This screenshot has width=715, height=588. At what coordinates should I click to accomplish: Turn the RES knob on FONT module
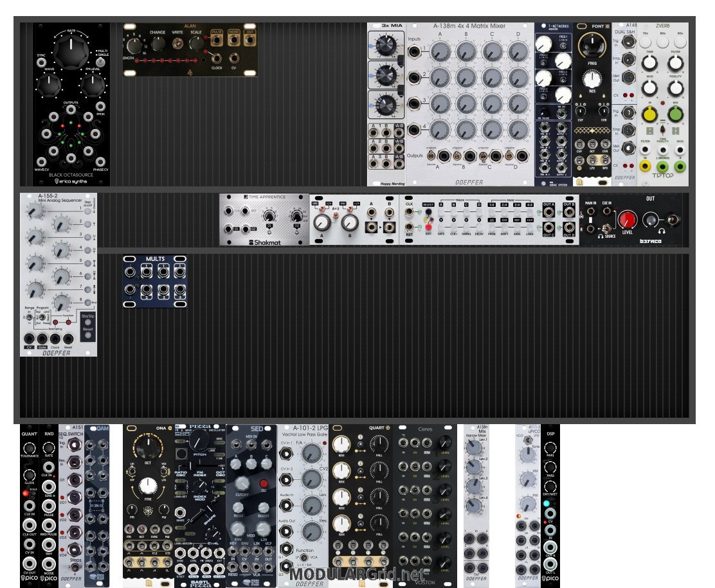pyautogui.click(x=592, y=79)
